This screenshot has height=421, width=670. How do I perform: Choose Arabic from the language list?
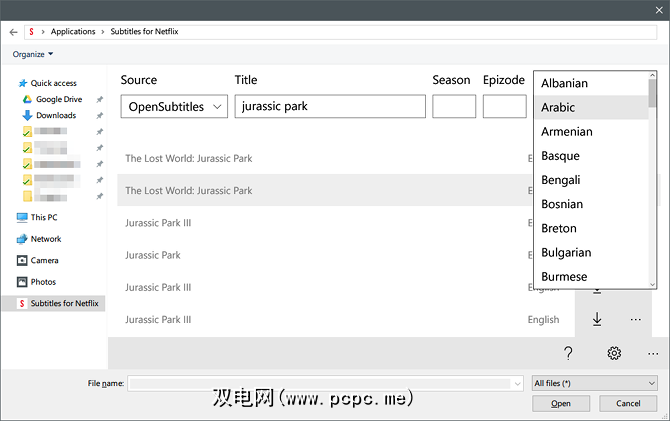coord(591,107)
